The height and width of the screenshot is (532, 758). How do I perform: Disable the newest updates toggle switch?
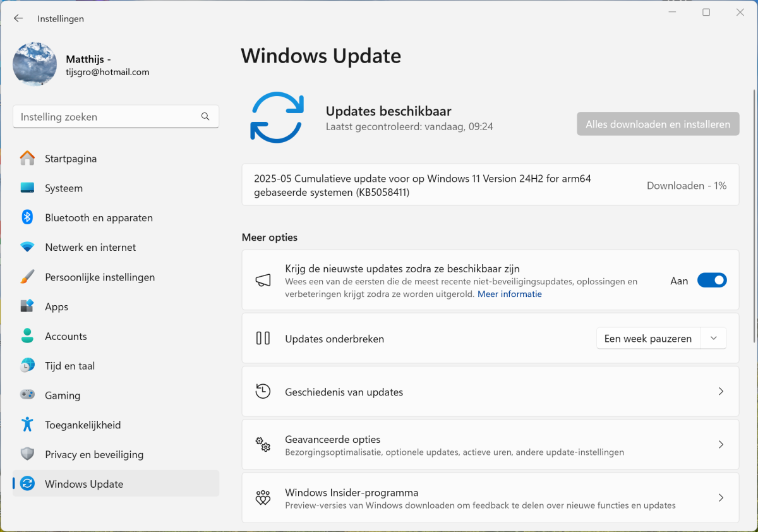(x=712, y=281)
